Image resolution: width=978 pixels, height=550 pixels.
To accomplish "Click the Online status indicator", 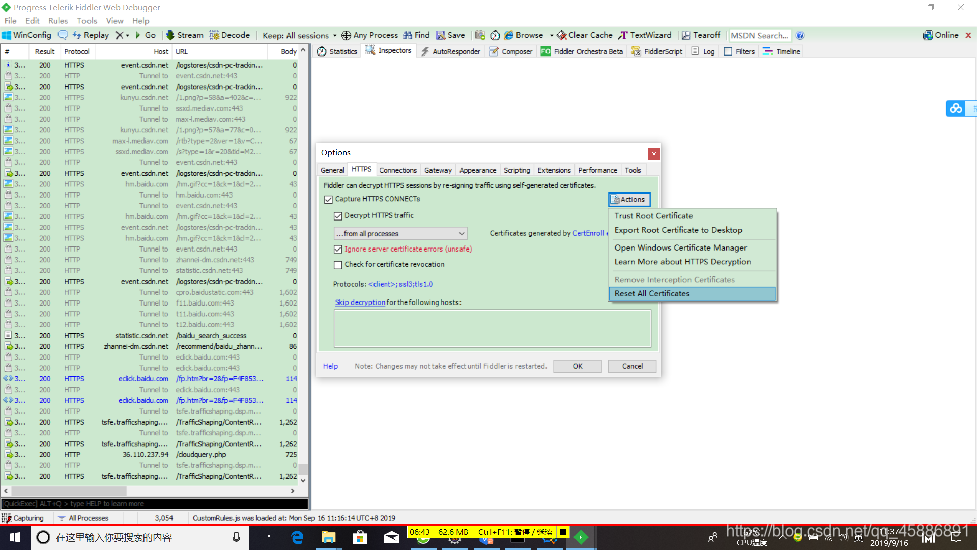I will coord(941,36).
